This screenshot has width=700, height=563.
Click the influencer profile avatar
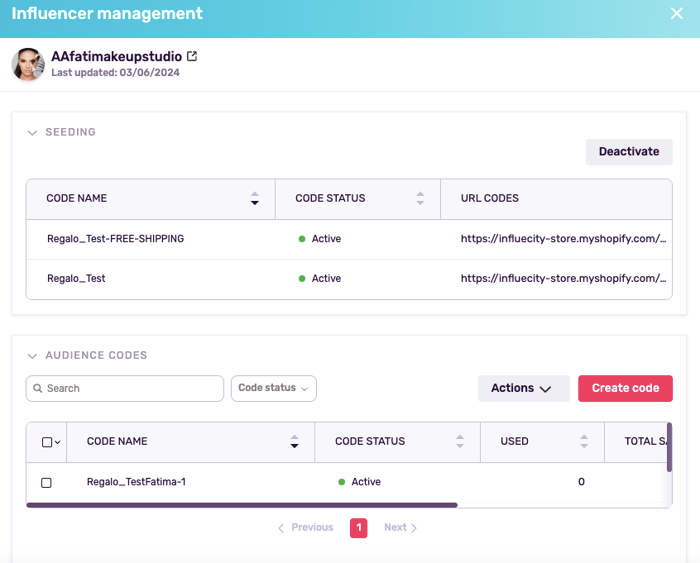(28, 64)
